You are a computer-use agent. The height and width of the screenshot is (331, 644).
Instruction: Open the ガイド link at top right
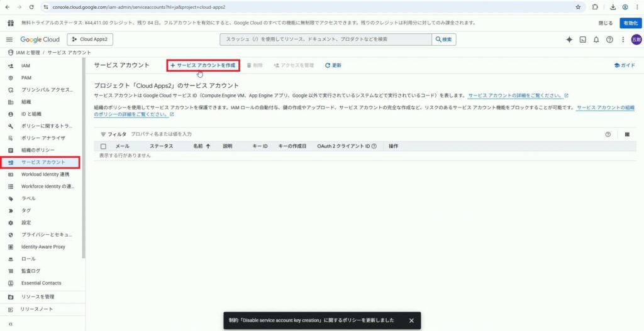(x=624, y=65)
